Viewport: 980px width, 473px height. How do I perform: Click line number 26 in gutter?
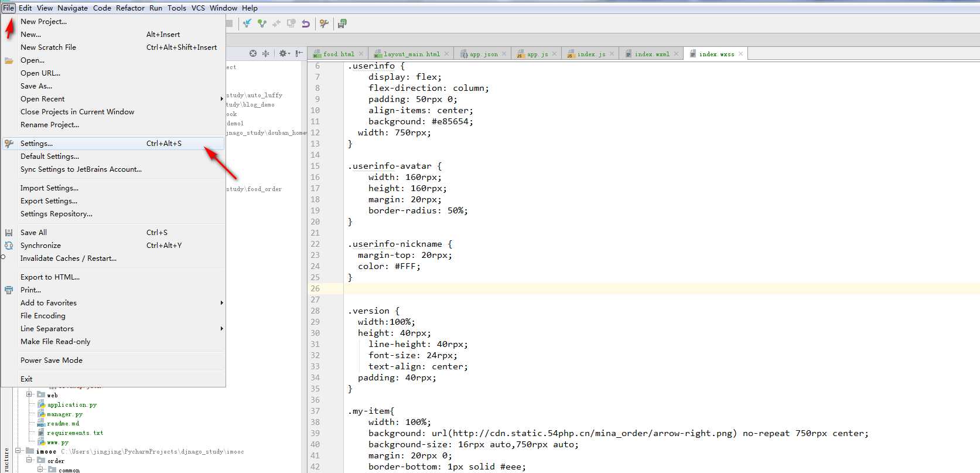[x=315, y=288]
